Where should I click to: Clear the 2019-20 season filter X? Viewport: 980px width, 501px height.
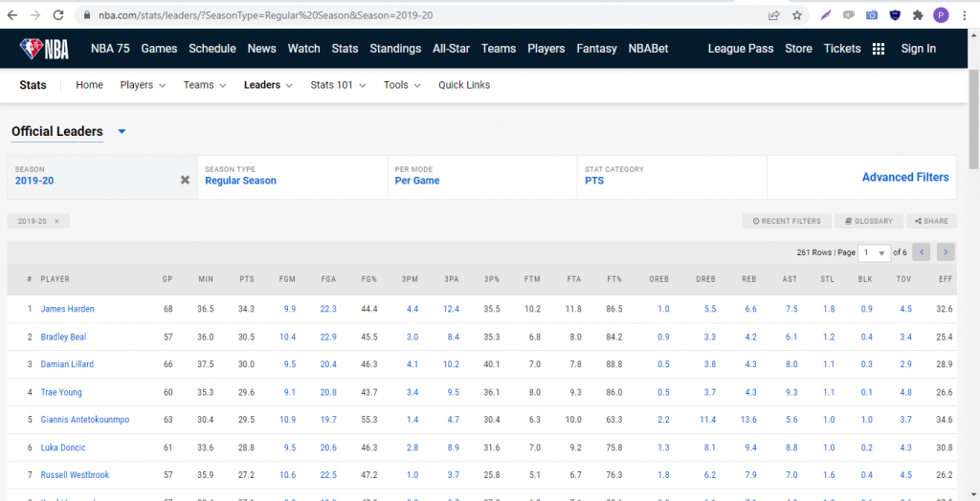(x=185, y=180)
